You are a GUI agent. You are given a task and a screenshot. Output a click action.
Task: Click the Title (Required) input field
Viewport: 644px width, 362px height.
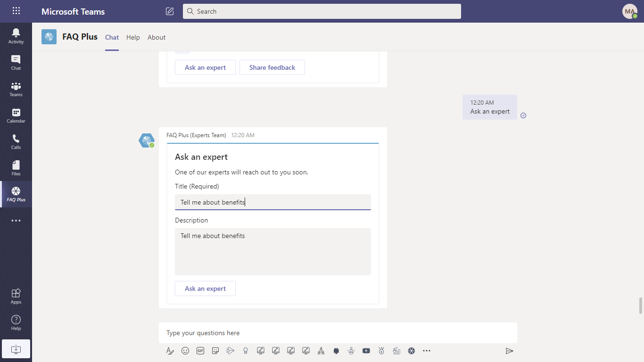[x=273, y=202]
